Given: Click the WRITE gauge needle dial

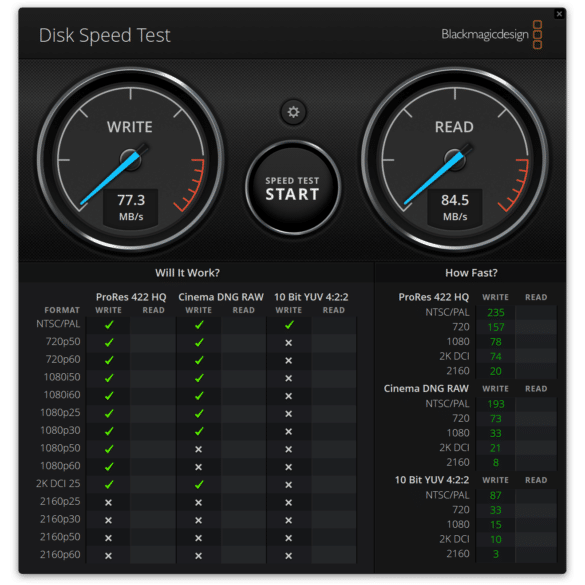Looking at the screenshot, I should 131,160.
